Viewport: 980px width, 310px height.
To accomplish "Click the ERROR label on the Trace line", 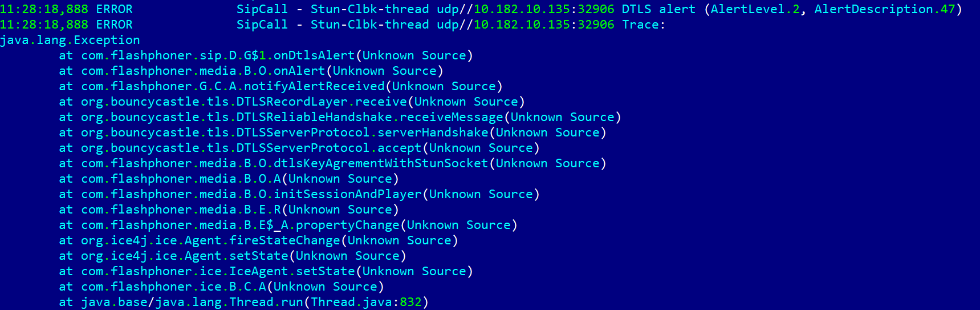I will click(x=114, y=25).
